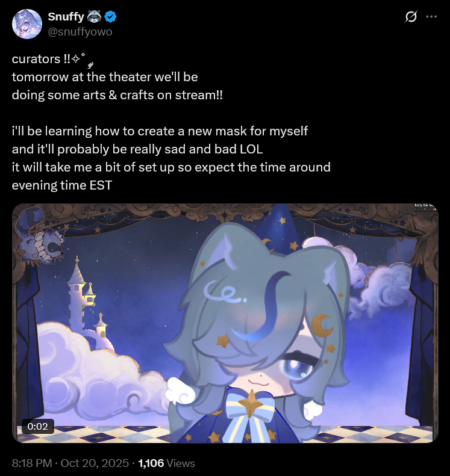Image resolution: width=450 pixels, height=476 pixels.
Task: Click the raccoon emoji beside Snuffy
Action: 94,17
